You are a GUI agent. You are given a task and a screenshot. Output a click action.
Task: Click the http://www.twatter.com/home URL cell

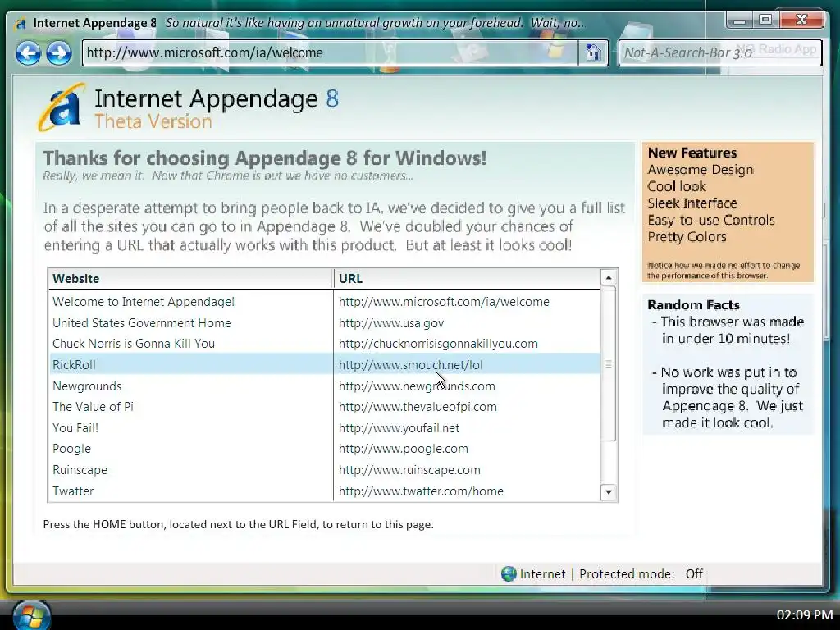[x=421, y=491]
